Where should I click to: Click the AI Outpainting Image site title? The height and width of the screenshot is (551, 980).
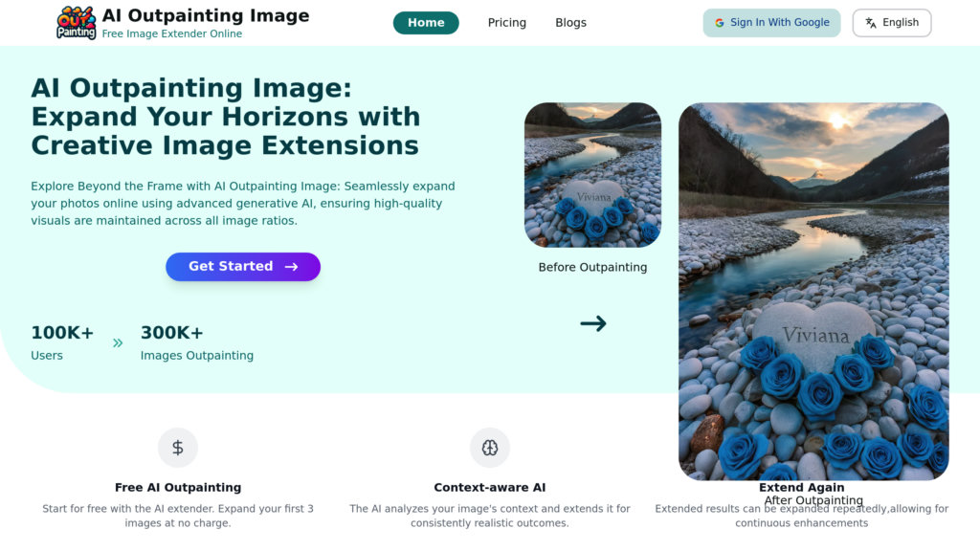206,15
